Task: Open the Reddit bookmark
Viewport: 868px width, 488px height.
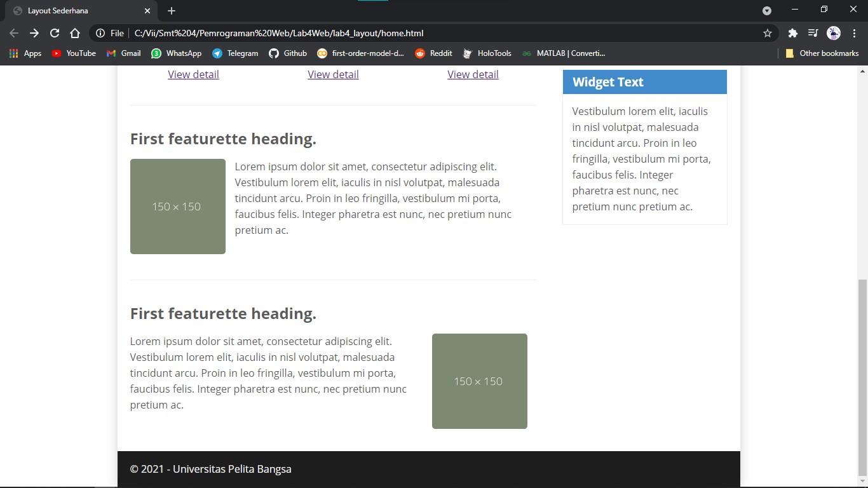Action: coord(433,53)
